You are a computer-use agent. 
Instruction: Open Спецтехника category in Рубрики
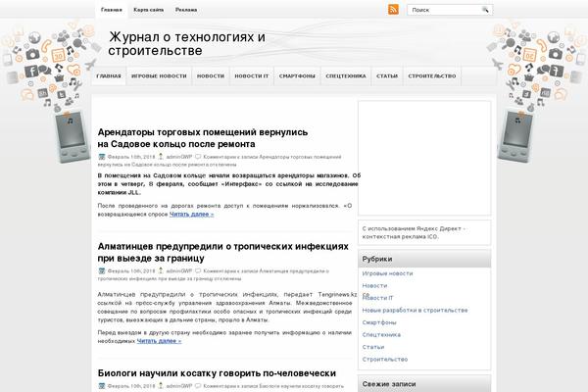(x=381, y=335)
